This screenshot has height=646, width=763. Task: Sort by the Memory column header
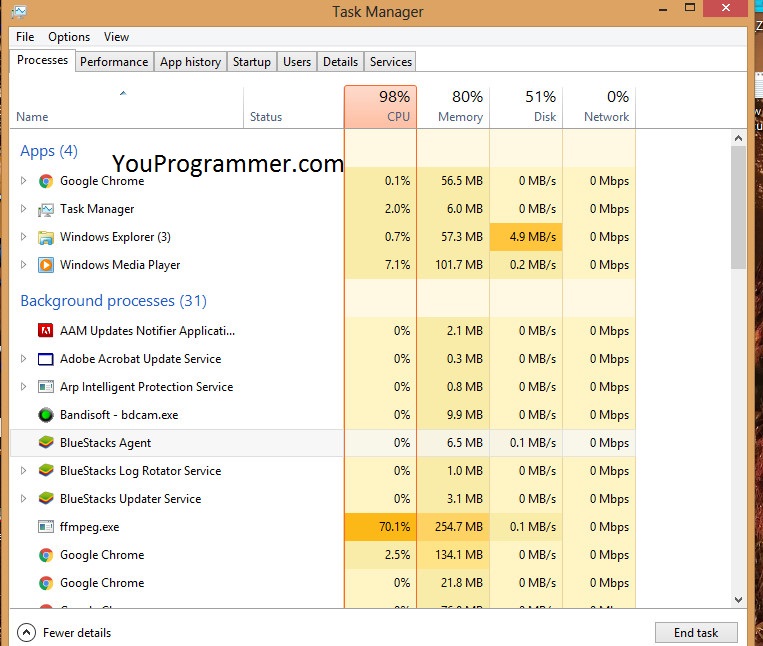[x=453, y=108]
